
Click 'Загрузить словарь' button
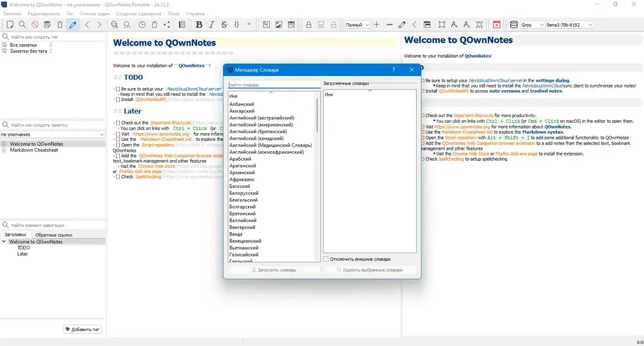[274, 270]
